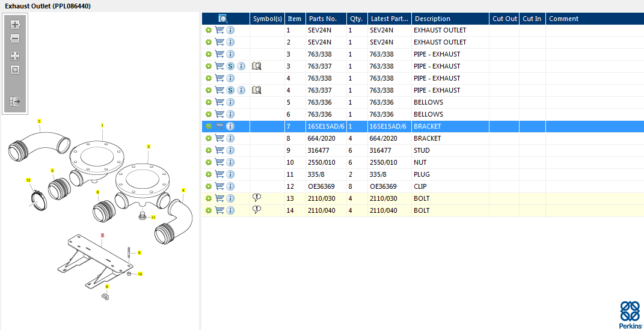644x330 pixels.
Task: Add item 6 BELLOWS to cart
Action: pos(219,114)
